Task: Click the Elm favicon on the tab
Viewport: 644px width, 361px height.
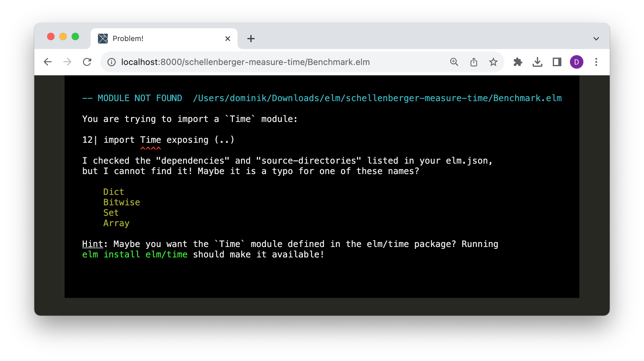Action: 103,39
